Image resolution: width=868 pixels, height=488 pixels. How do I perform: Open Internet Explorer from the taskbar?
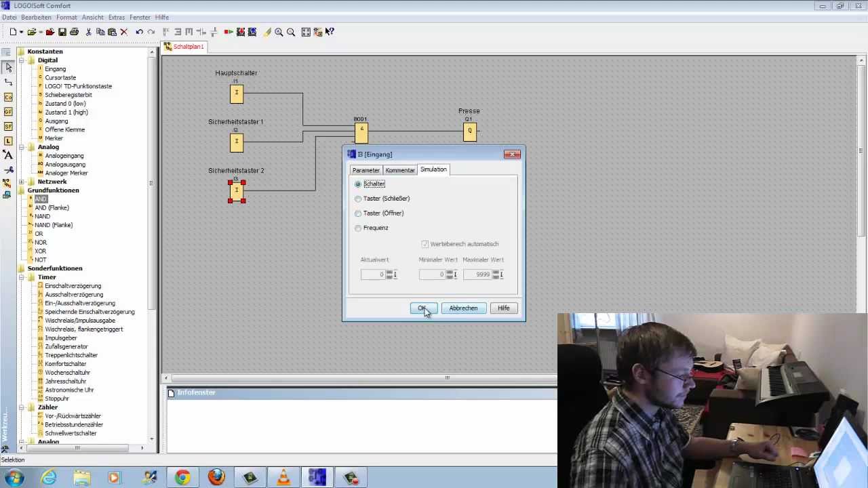coord(48,478)
